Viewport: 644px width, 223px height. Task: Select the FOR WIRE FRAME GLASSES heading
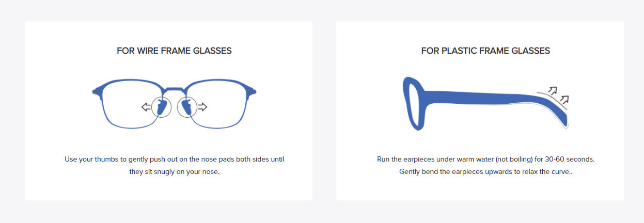point(174,51)
